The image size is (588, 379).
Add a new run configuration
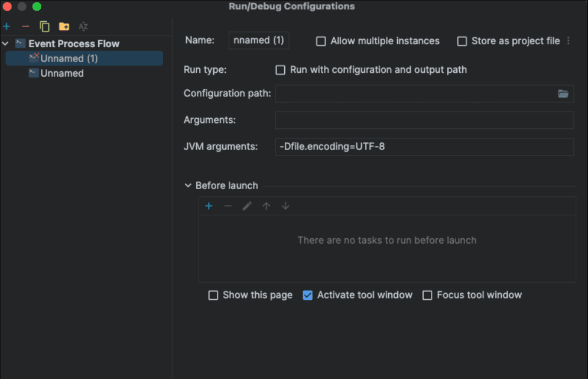[x=7, y=26]
